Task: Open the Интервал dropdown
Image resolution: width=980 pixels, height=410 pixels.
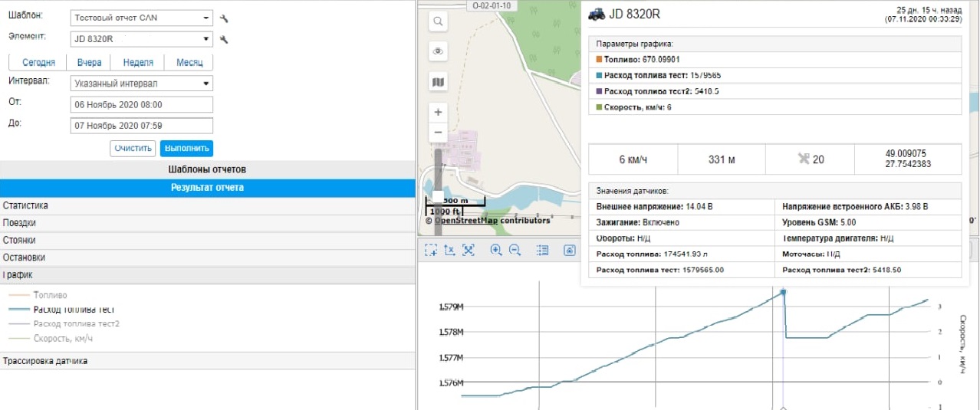Action: 141,84
